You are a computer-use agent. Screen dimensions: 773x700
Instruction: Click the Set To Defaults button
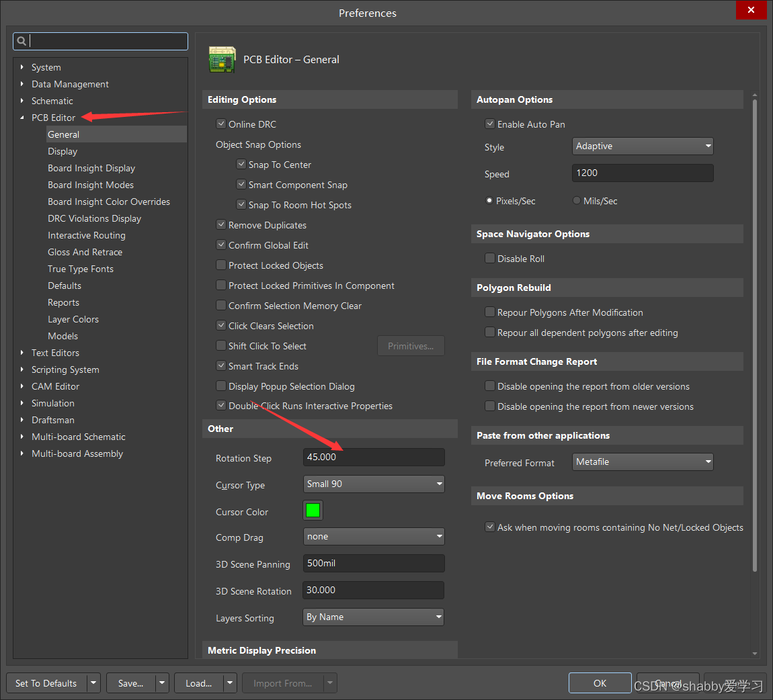point(46,683)
